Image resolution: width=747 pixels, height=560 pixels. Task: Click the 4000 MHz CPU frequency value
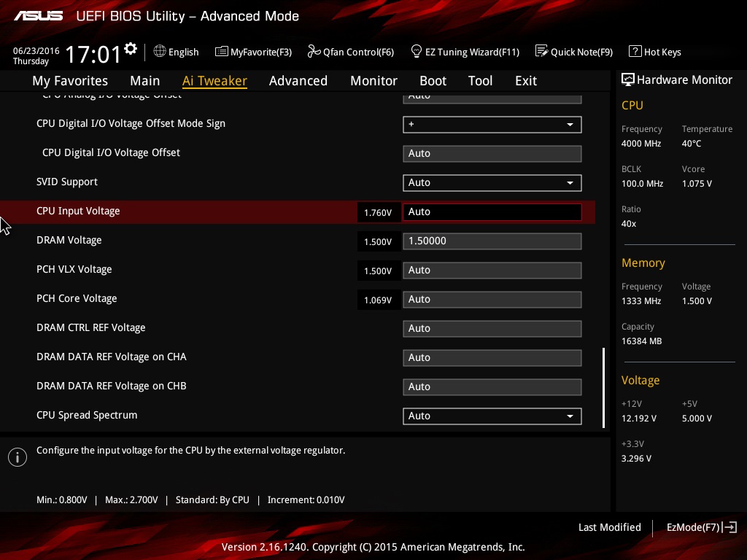[640, 144]
